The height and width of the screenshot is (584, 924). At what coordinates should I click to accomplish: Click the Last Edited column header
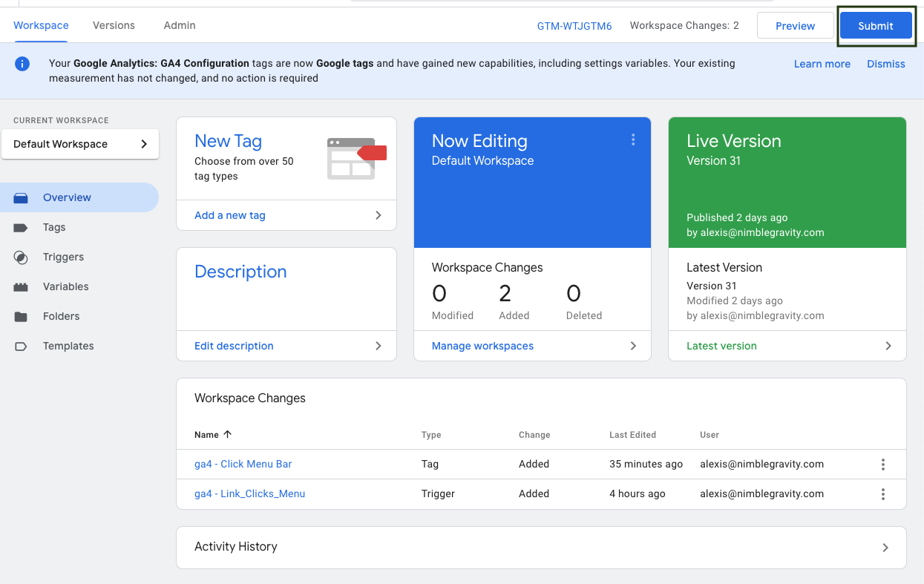pyautogui.click(x=632, y=435)
